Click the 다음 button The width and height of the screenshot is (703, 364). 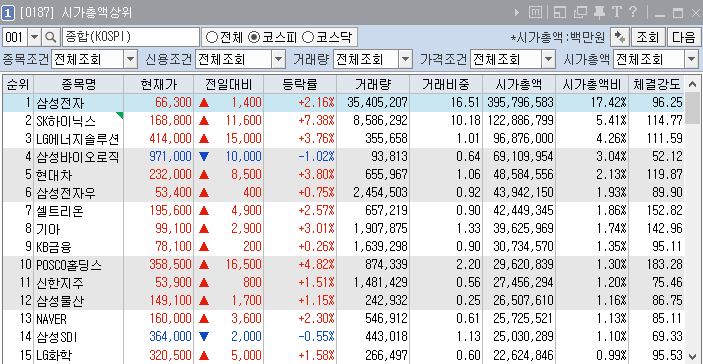(x=683, y=37)
